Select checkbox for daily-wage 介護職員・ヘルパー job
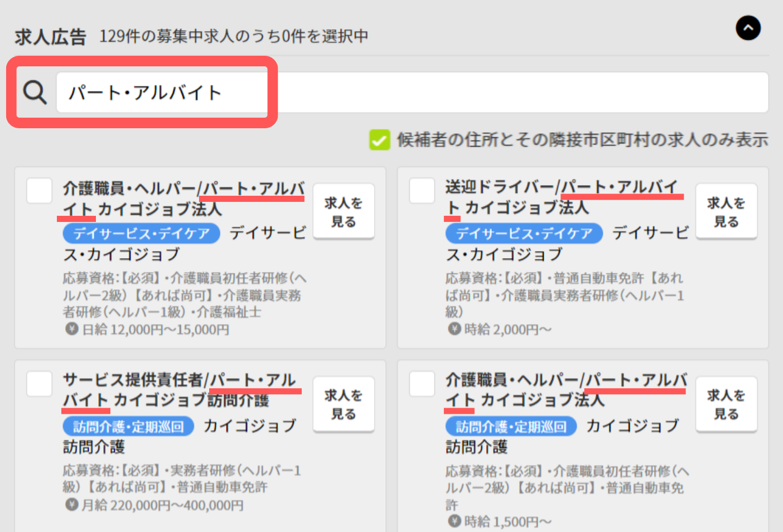783x532 pixels. pyautogui.click(x=40, y=191)
